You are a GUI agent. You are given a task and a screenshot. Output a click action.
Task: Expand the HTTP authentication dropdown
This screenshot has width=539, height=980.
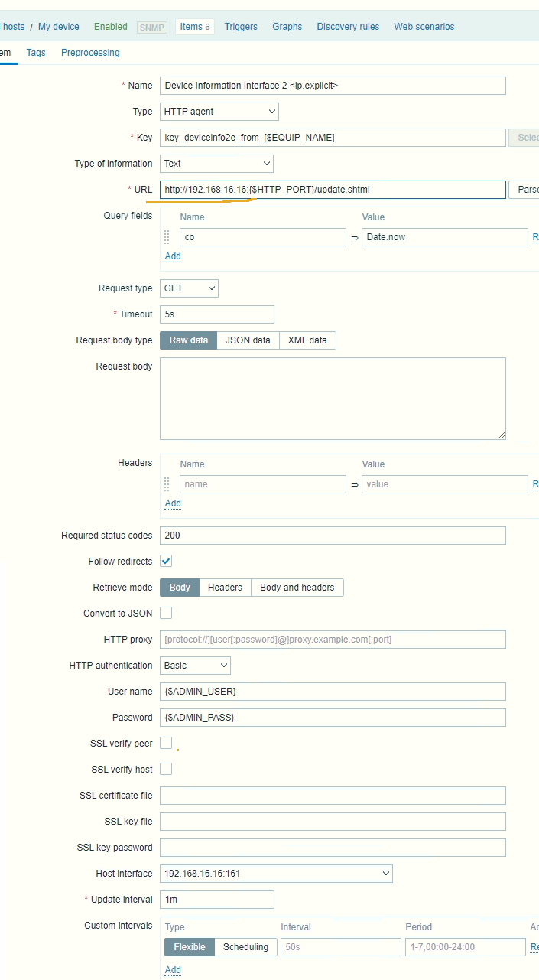[195, 666]
